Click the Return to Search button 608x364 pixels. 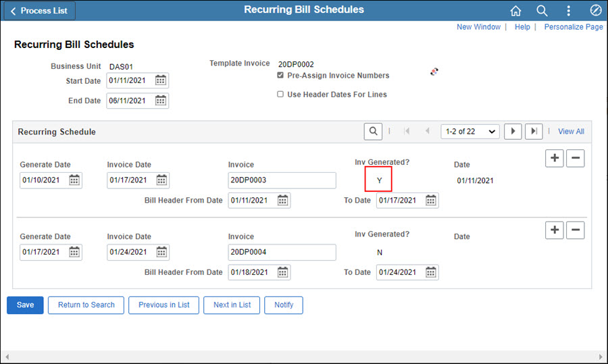[86, 305]
